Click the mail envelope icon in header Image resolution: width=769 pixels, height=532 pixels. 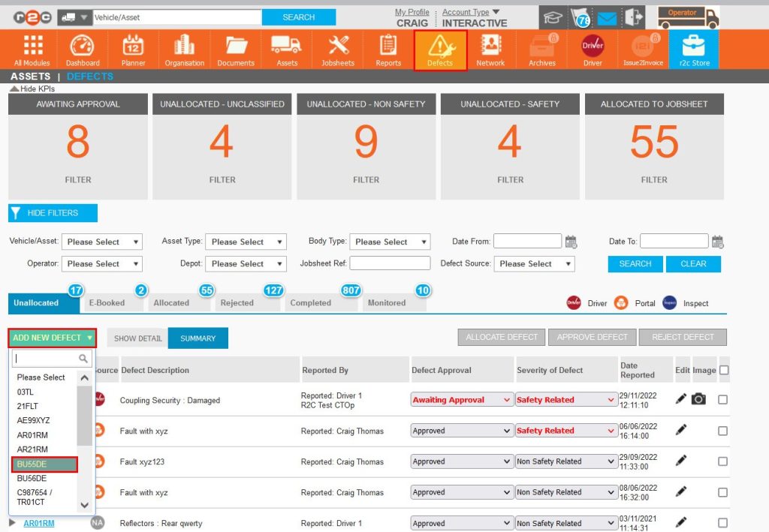point(606,17)
